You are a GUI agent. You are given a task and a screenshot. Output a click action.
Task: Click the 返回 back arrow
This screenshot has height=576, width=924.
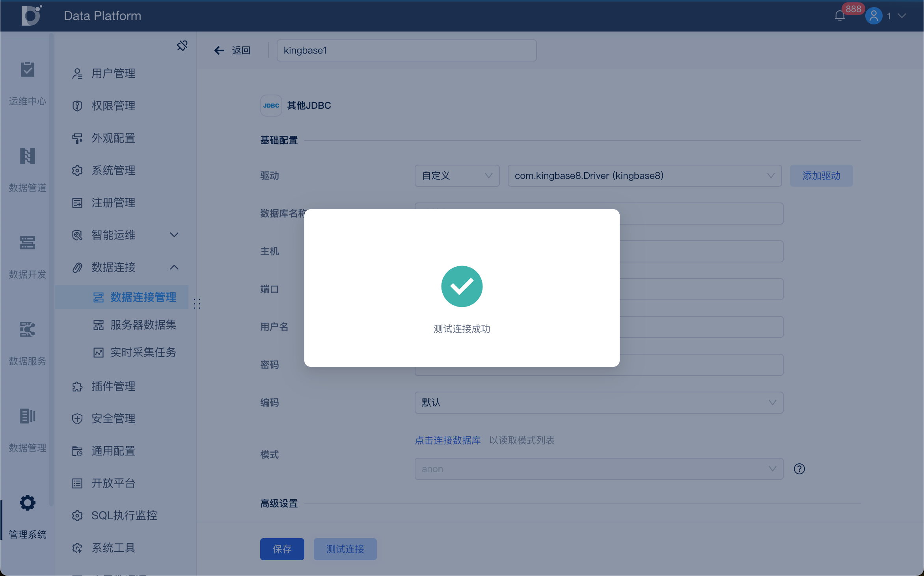(x=219, y=50)
